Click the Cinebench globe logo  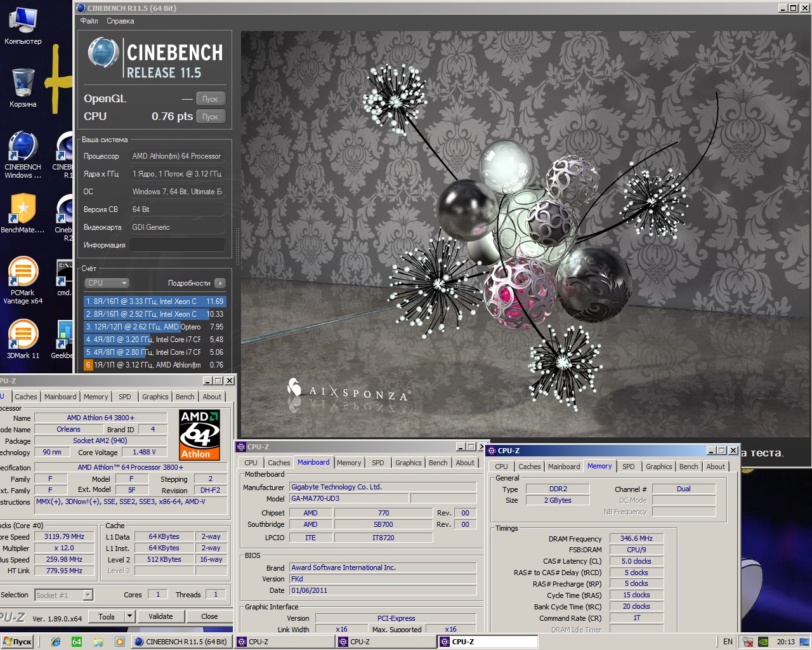coord(103,53)
